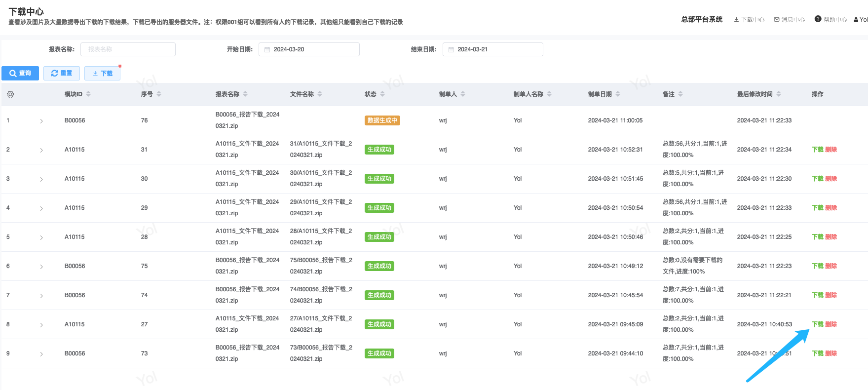Click sort icon next to 报表名称 header

click(245, 94)
